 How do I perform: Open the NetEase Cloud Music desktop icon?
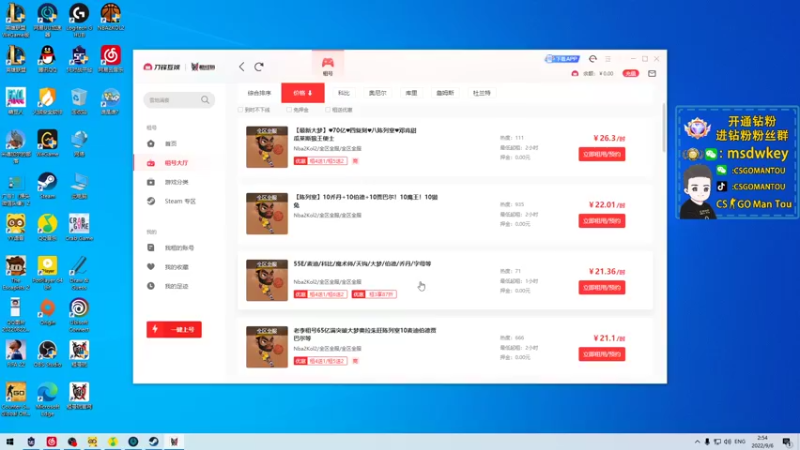pos(110,59)
